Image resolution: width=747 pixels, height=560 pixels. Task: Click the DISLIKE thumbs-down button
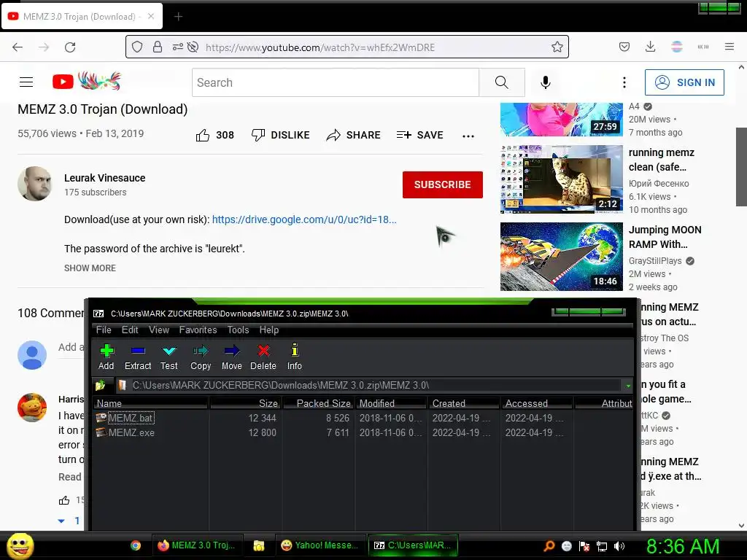281,135
